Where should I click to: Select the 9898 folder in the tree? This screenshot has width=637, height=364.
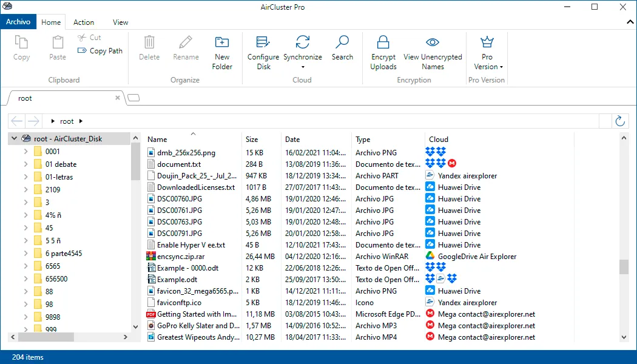pyautogui.click(x=53, y=317)
